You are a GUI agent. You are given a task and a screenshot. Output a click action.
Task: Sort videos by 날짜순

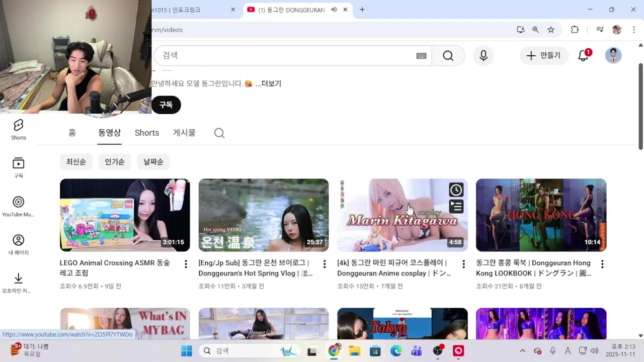[x=153, y=162]
